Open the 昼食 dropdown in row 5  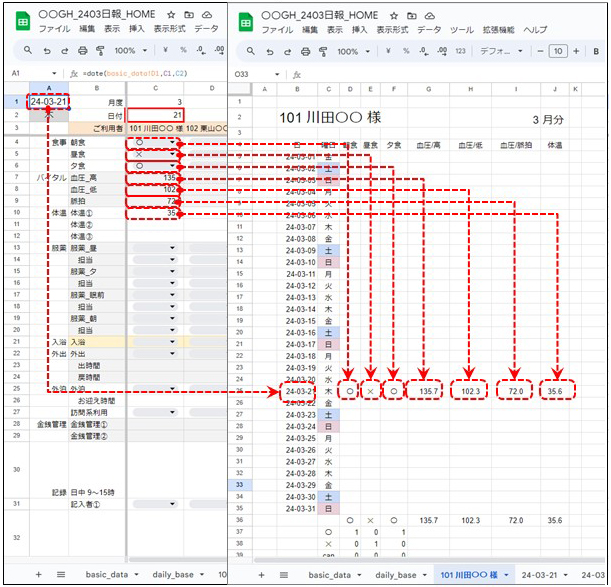(x=172, y=154)
